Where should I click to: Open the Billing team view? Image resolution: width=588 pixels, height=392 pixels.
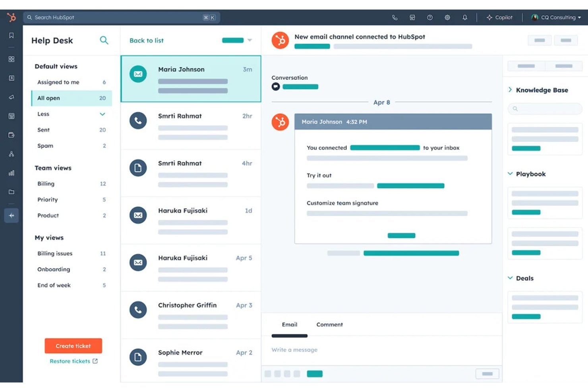[72, 184]
